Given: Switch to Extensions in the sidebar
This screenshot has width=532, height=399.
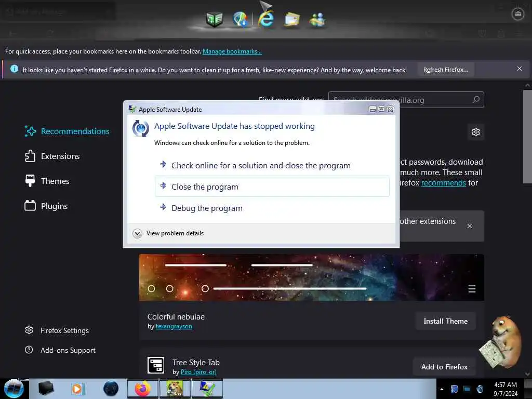Looking at the screenshot, I should tap(52, 156).
